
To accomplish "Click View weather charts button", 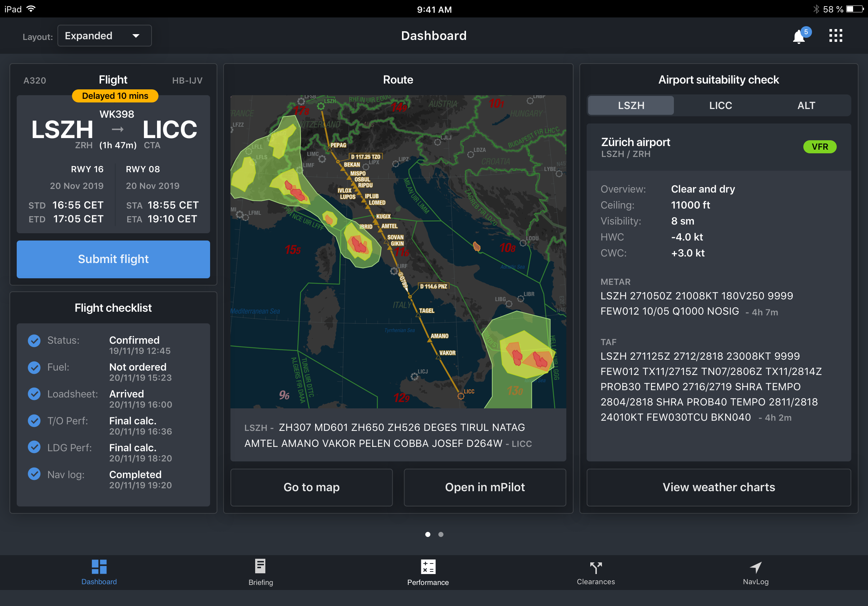I will [x=718, y=487].
